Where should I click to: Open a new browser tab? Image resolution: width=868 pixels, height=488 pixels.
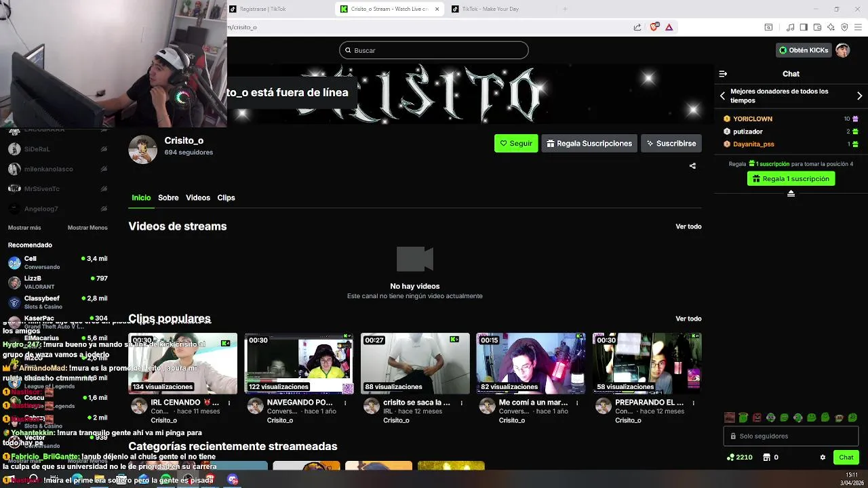tap(565, 9)
